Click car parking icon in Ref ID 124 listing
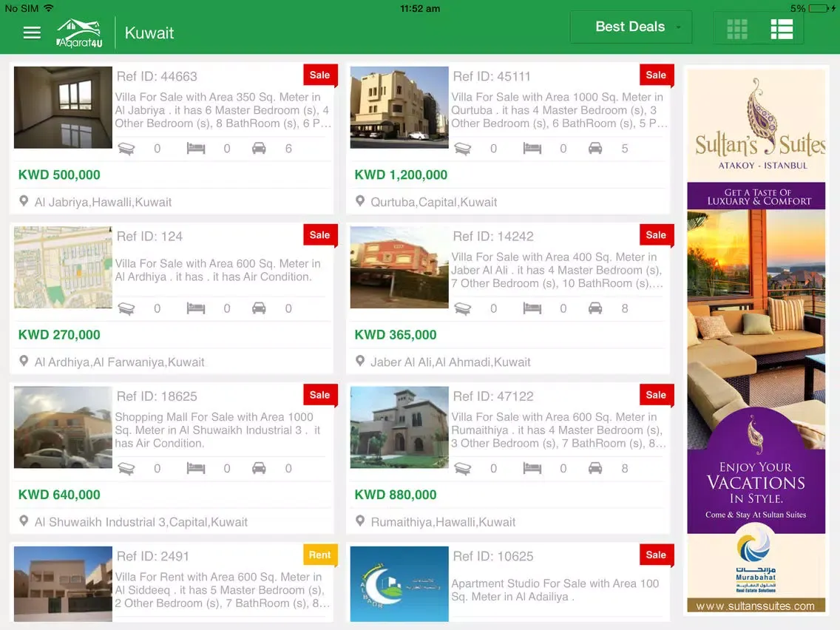Image resolution: width=840 pixels, height=630 pixels. click(x=259, y=308)
